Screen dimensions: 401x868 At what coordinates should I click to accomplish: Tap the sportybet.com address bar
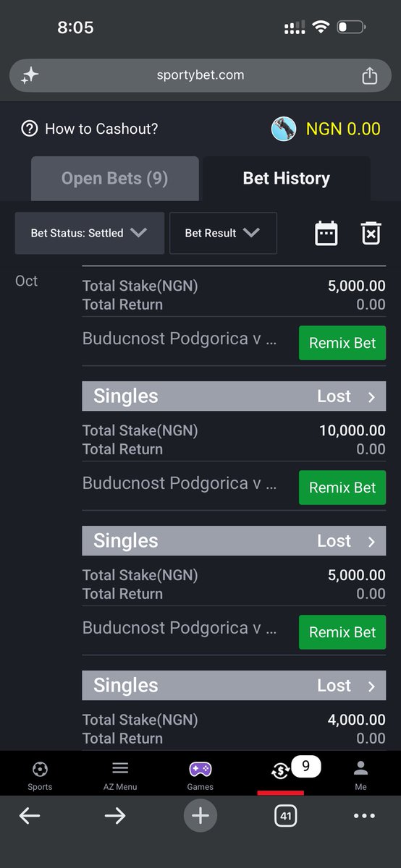[x=200, y=75]
